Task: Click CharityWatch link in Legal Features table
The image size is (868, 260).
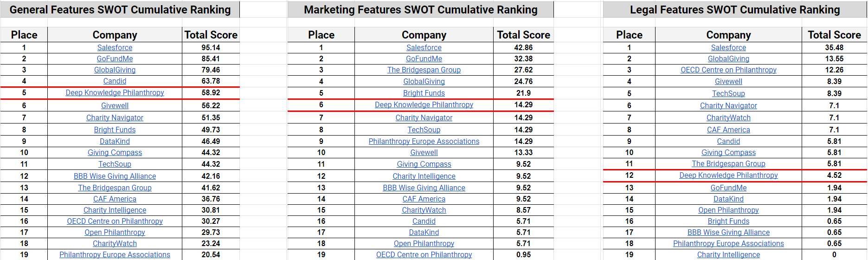Action: click(x=728, y=117)
